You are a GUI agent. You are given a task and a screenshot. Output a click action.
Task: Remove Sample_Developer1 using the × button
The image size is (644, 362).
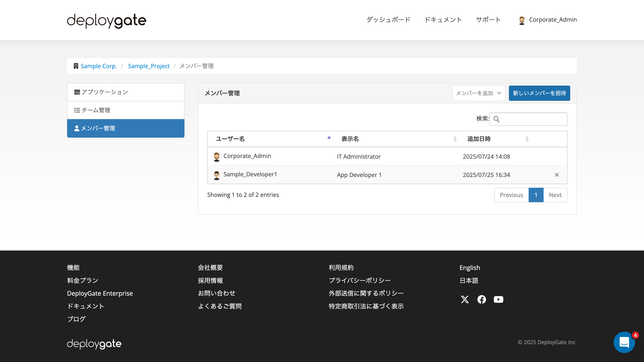pos(557,175)
